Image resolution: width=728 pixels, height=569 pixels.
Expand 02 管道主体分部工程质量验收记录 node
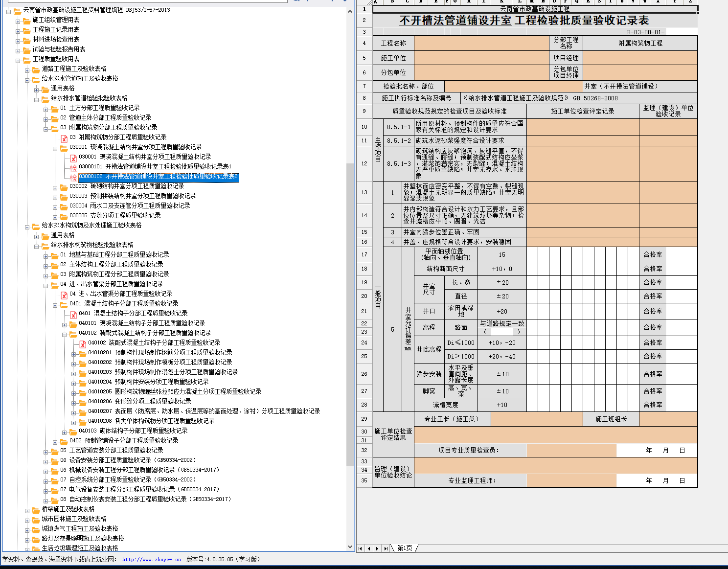pos(45,119)
